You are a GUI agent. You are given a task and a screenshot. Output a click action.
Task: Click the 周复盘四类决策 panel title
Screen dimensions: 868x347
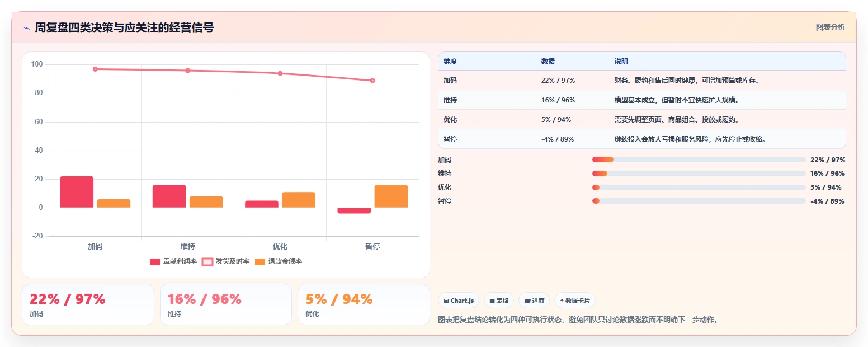click(x=124, y=28)
